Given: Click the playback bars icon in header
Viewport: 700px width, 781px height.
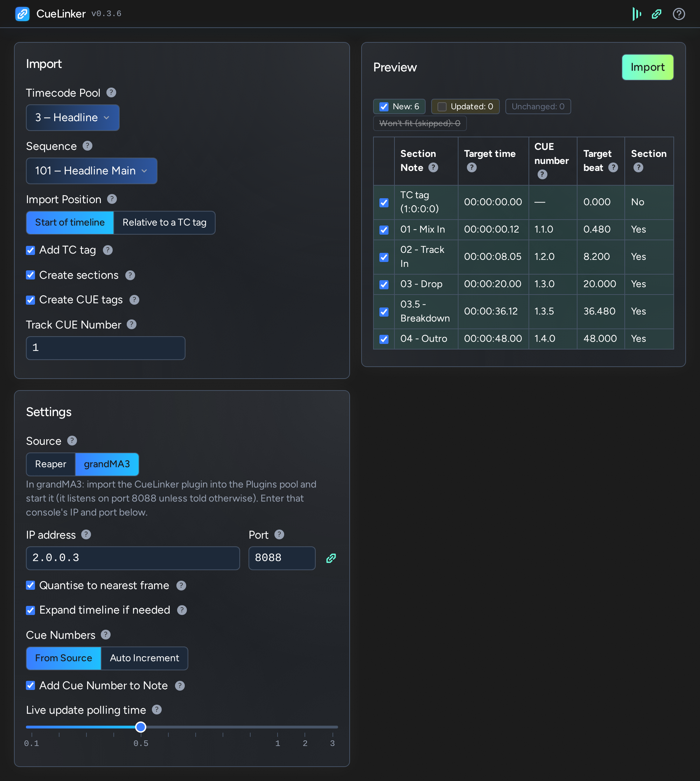Looking at the screenshot, I should tap(637, 14).
